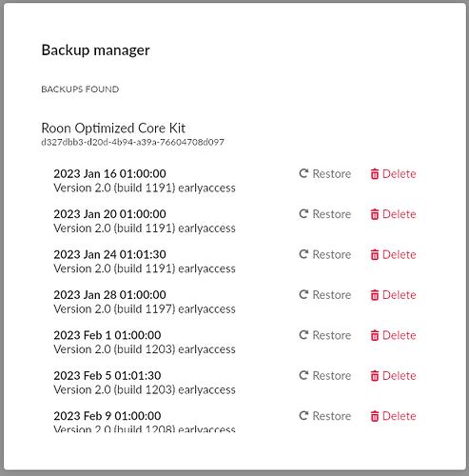Click restore arrow icon for Feb 5 backup
The width and height of the screenshot is (469, 476).
click(x=303, y=375)
